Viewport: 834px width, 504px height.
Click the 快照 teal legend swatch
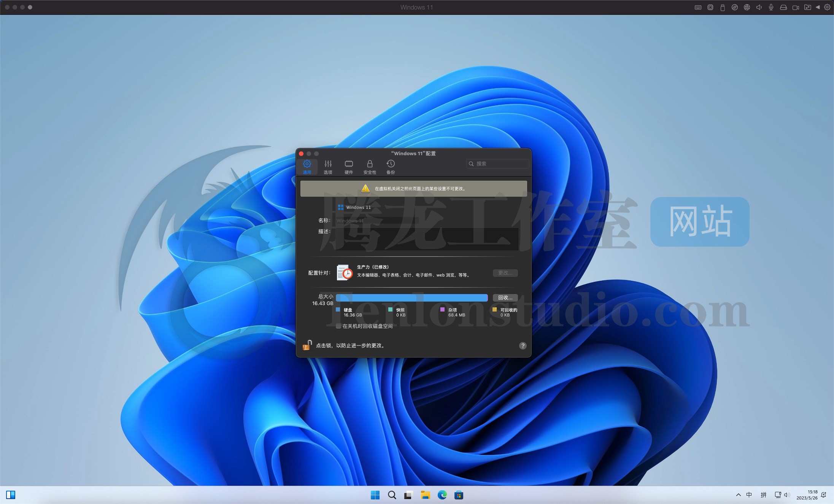click(390, 310)
